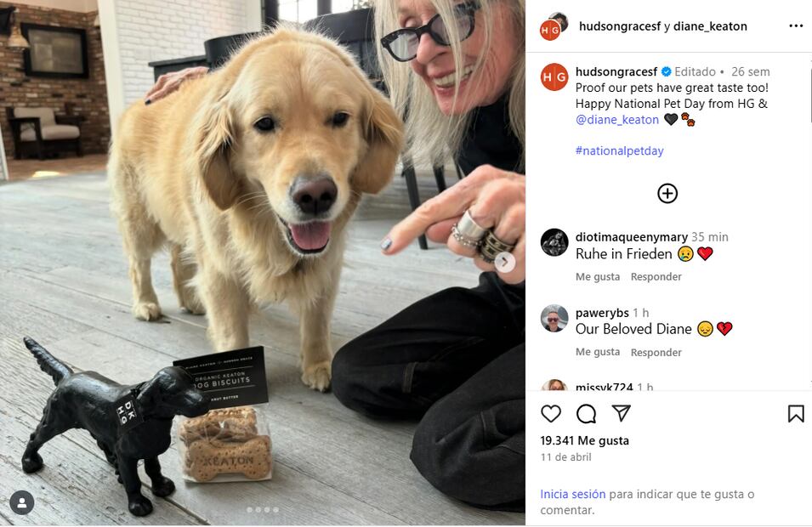Viewport: 812px width, 527px height.
Task: Save post with bookmark icon
Action: pyautogui.click(x=796, y=414)
